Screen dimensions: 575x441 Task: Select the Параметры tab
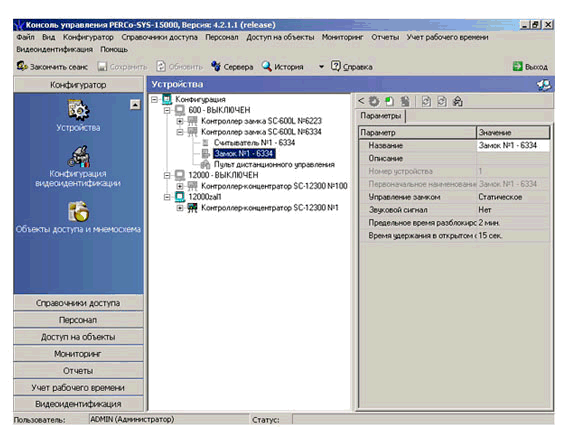pyautogui.click(x=381, y=116)
